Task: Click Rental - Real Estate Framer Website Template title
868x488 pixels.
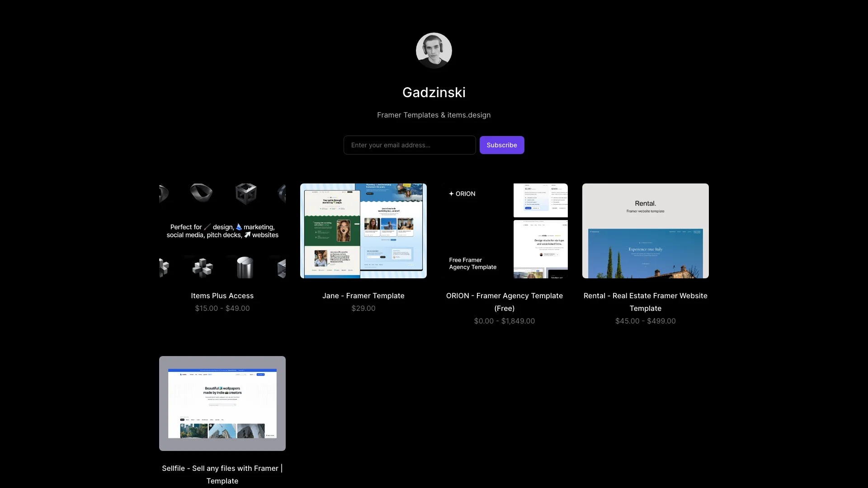Action: 646,302
